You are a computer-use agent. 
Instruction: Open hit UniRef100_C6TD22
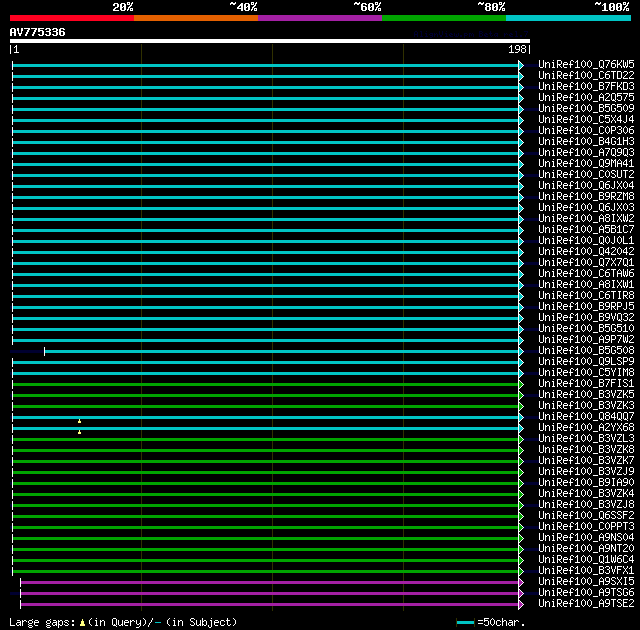tap(586, 75)
